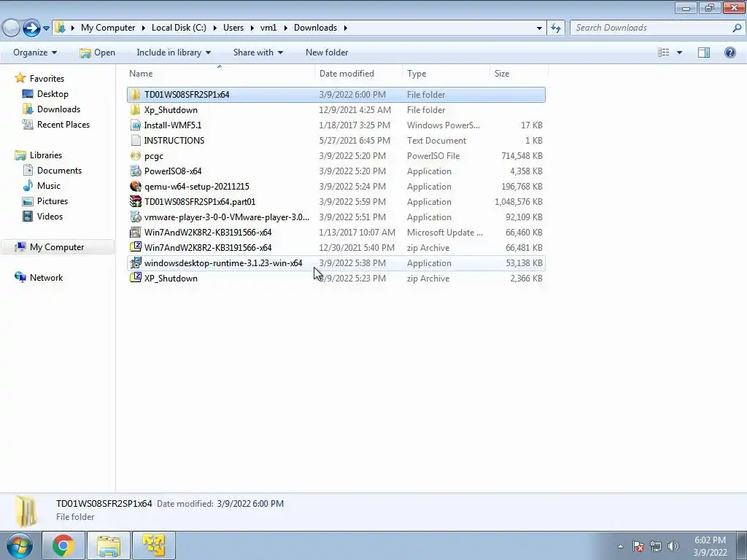Click the Xp_Shutdown folder icon

click(x=136, y=109)
